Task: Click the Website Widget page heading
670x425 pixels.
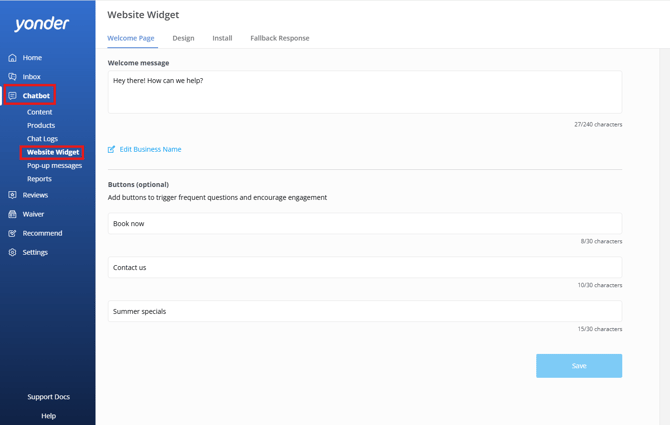Action: [143, 15]
